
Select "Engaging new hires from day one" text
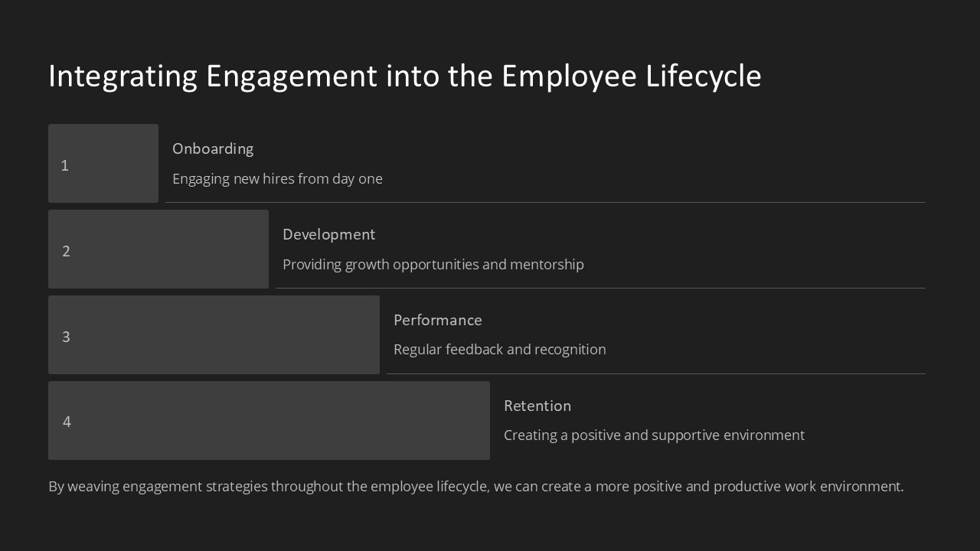point(277,179)
